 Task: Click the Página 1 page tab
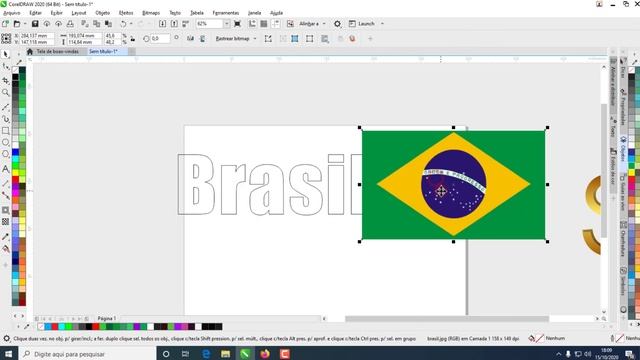click(x=107, y=318)
